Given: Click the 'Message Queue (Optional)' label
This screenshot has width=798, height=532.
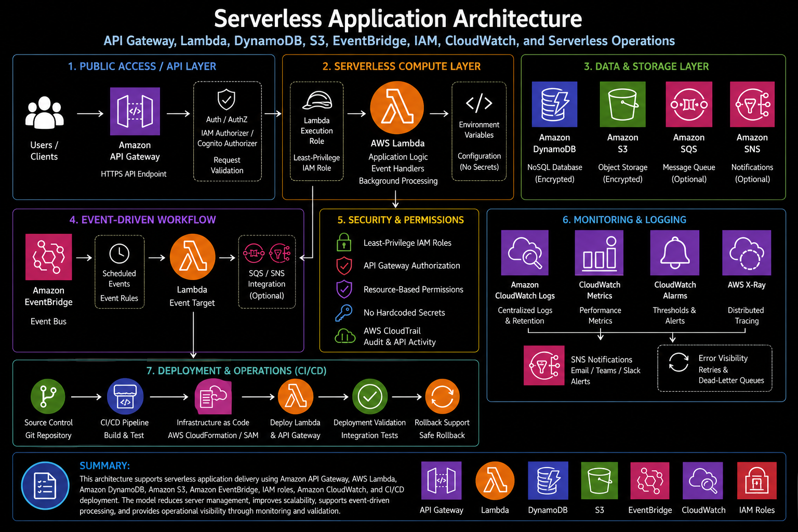Looking at the screenshot, I should (x=689, y=174).
